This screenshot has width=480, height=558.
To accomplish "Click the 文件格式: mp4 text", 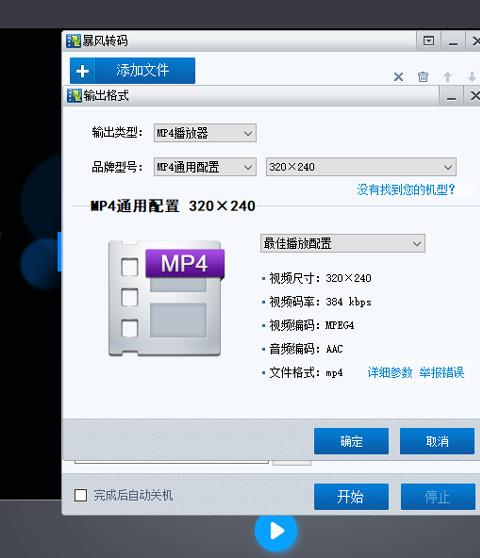I will point(306,373).
